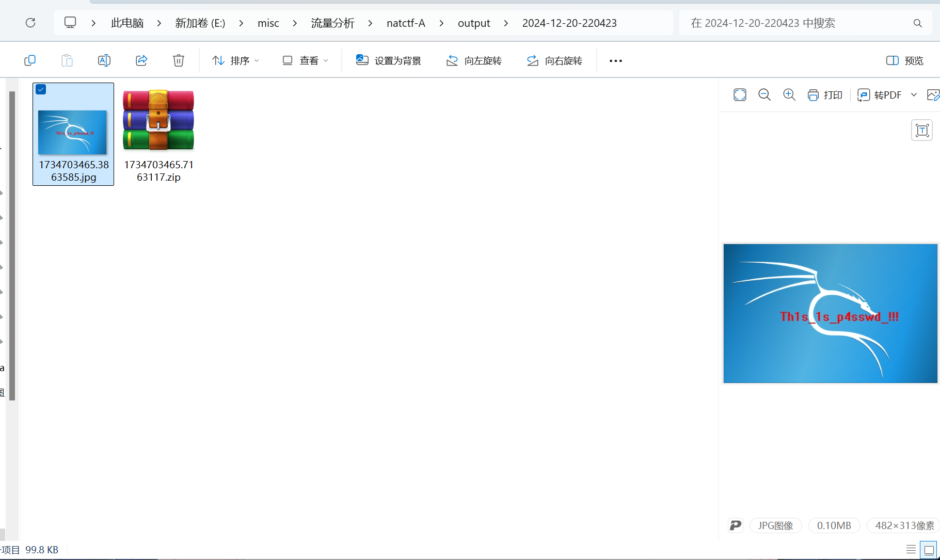The image size is (940, 560).
Task: Expand chevron after 此电脑 in breadcrumb
Action: (159, 23)
